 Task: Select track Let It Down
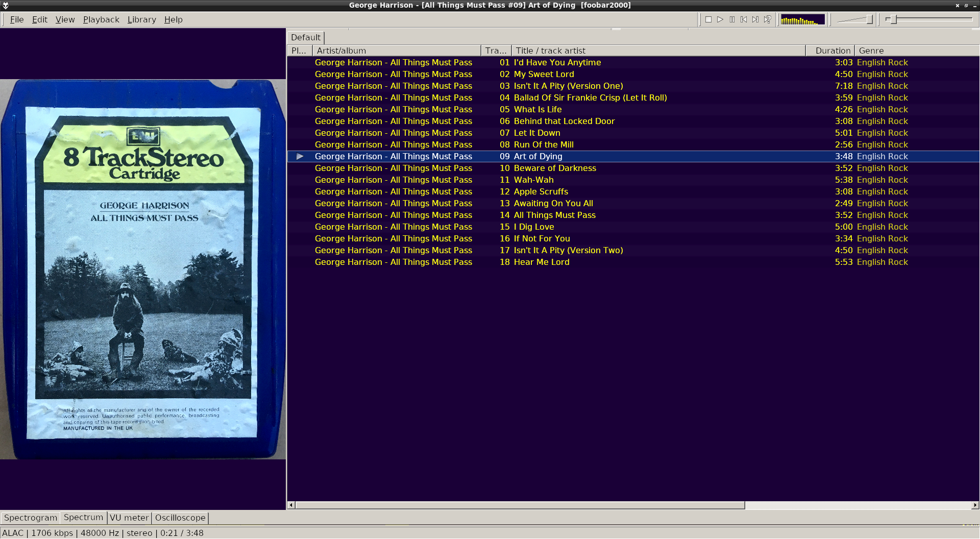(633, 133)
